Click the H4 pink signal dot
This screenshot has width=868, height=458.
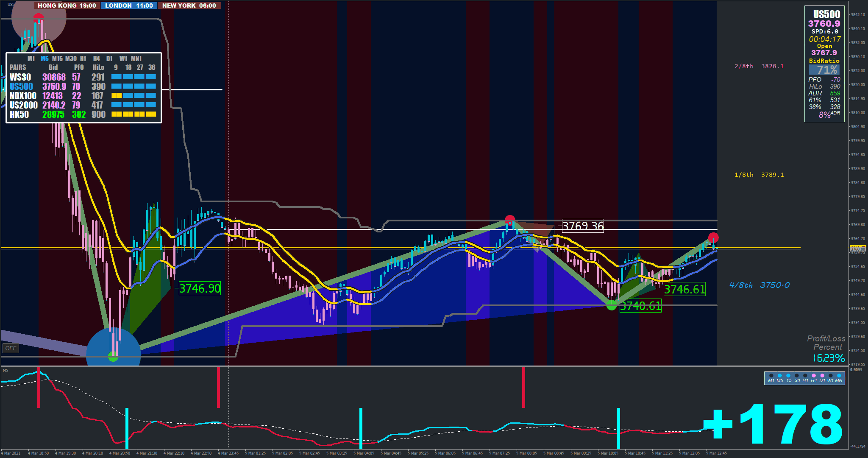[x=814, y=375]
